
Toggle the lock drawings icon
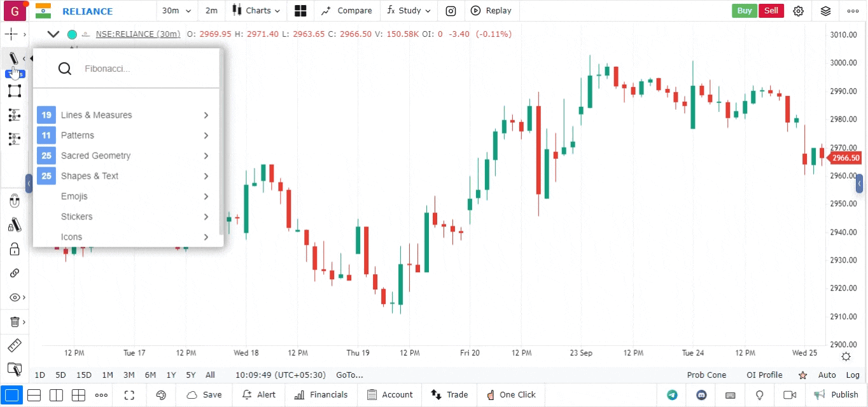click(15, 249)
